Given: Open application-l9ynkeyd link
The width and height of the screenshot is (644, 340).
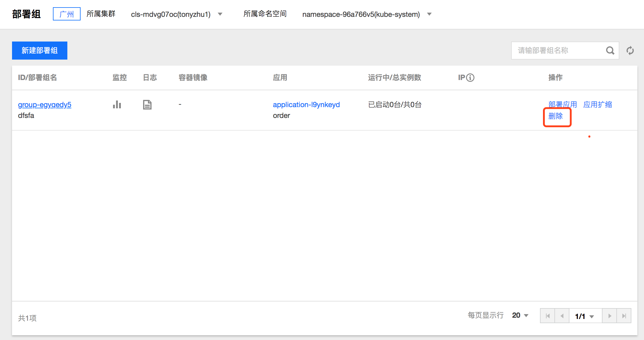Looking at the screenshot, I should point(306,104).
